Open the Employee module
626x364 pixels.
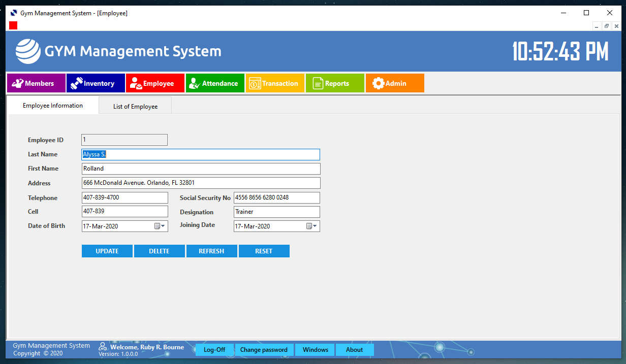155,83
